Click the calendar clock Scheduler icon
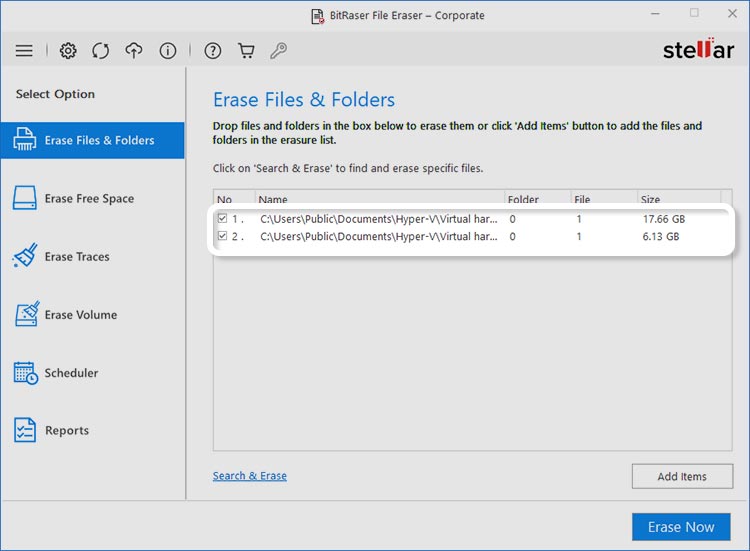Viewport: 750px width, 551px height. [26, 373]
